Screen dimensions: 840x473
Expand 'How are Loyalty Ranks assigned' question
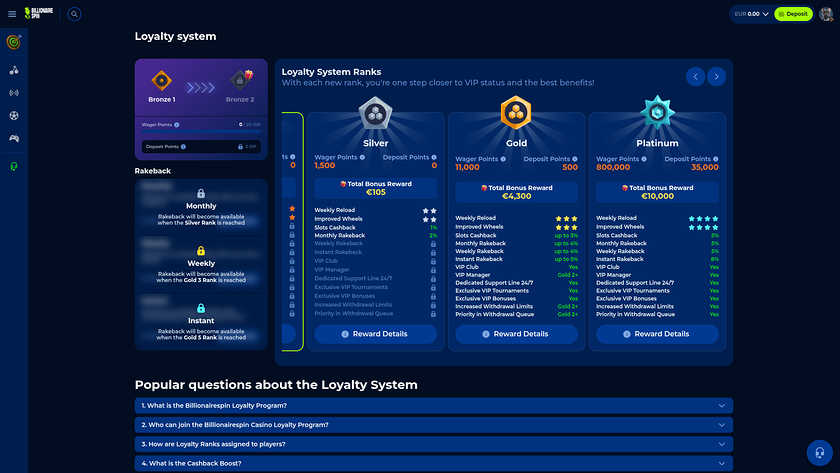coord(433,443)
